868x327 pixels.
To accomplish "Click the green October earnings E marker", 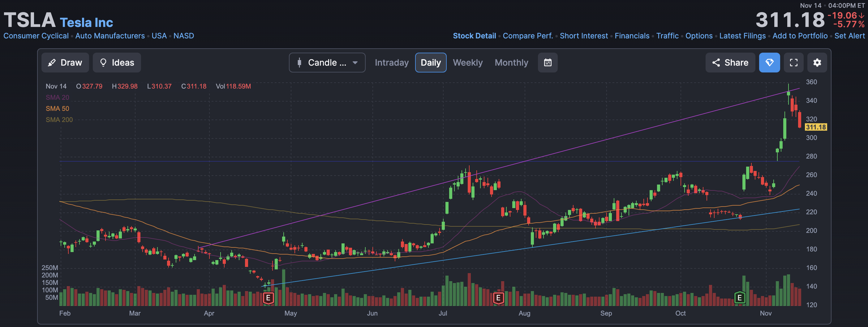I will (x=739, y=298).
